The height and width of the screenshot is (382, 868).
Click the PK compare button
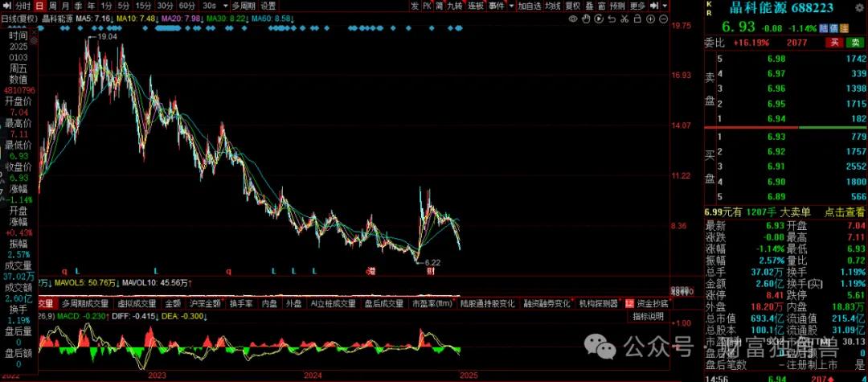(427, 6)
